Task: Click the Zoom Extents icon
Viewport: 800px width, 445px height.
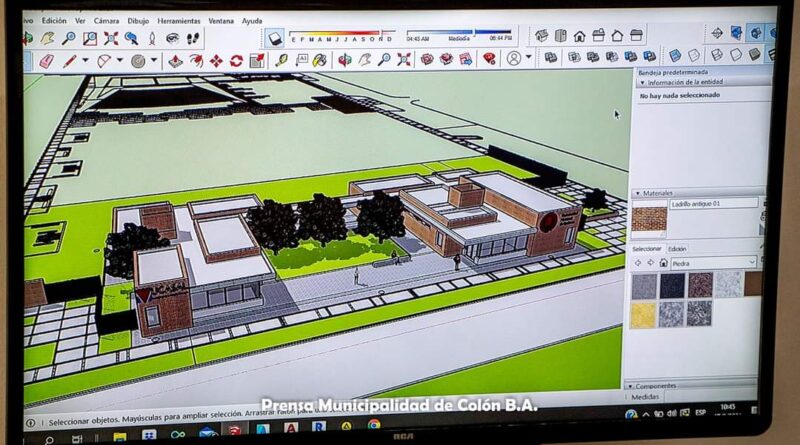Action: tap(111, 38)
